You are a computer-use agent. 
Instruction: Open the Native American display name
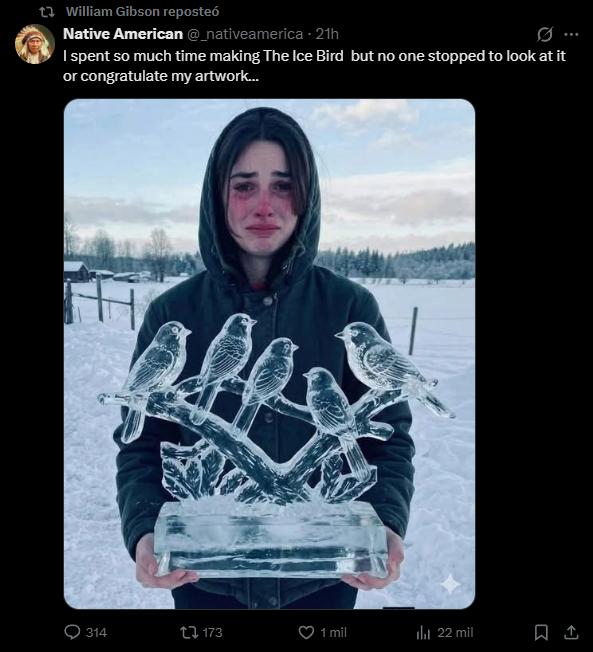123,34
